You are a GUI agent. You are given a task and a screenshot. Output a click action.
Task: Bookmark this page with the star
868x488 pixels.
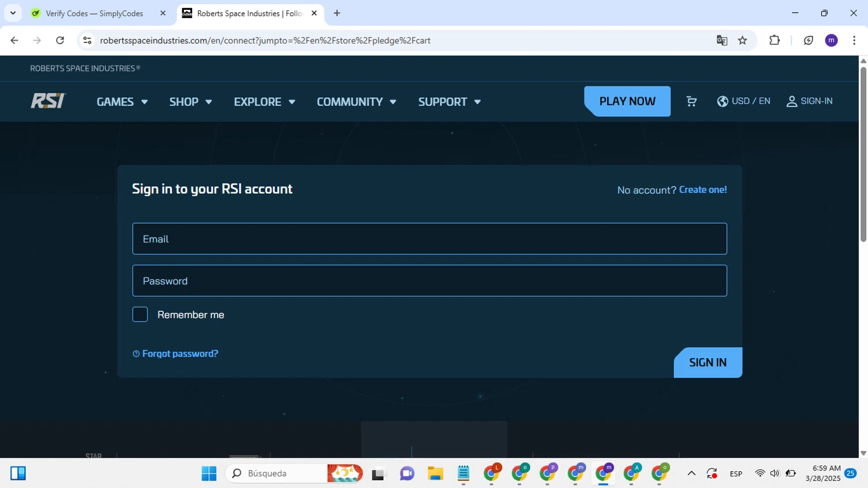click(742, 41)
